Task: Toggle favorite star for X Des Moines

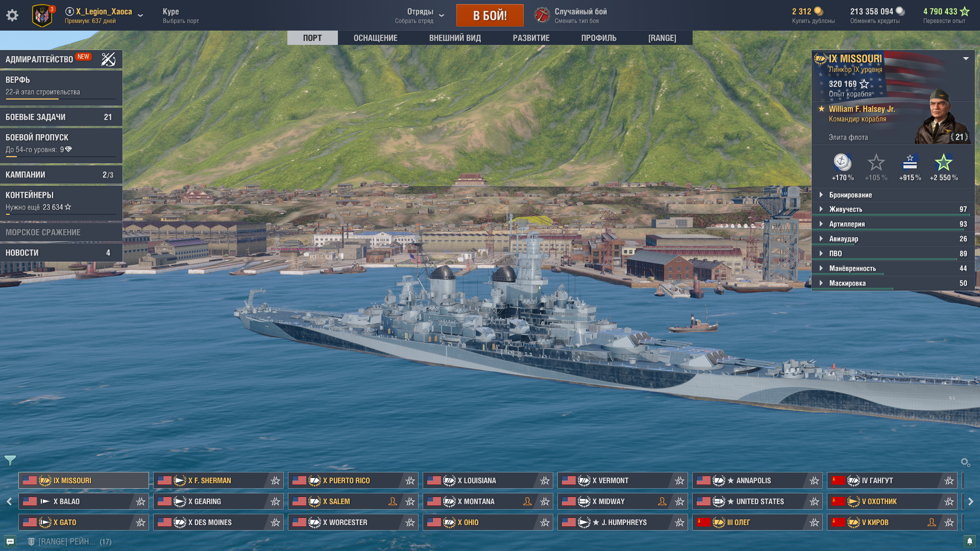Action: (x=276, y=522)
